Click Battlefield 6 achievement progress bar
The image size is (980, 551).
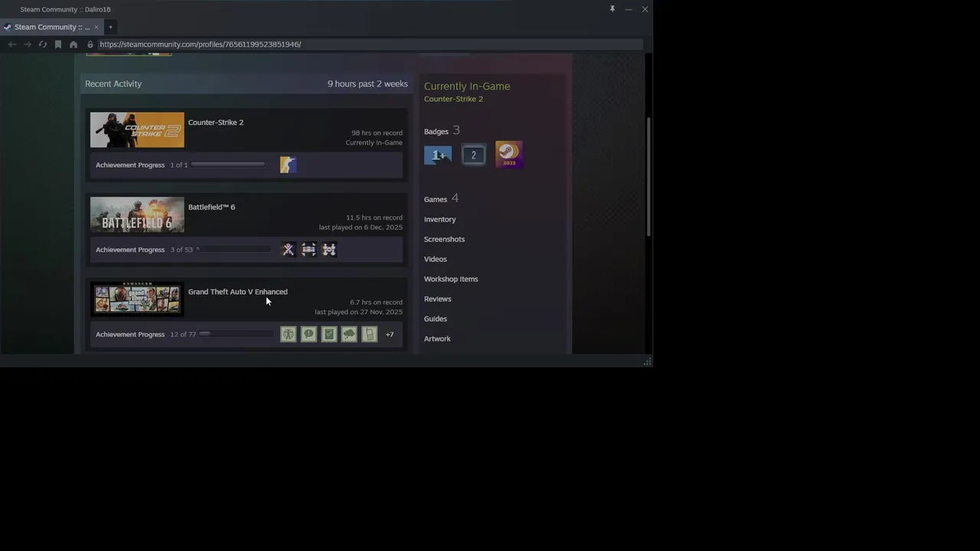click(234, 249)
